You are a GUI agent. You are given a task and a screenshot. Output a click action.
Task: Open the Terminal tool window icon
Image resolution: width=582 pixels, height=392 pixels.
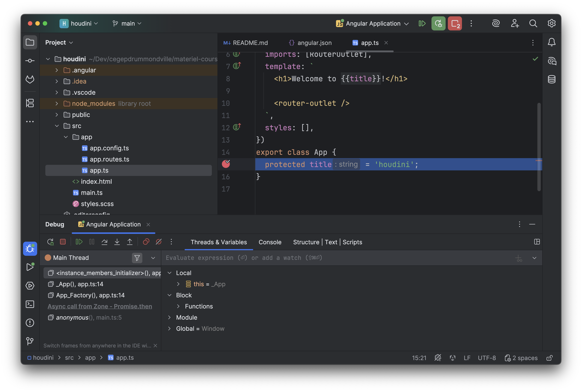(x=30, y=304)
